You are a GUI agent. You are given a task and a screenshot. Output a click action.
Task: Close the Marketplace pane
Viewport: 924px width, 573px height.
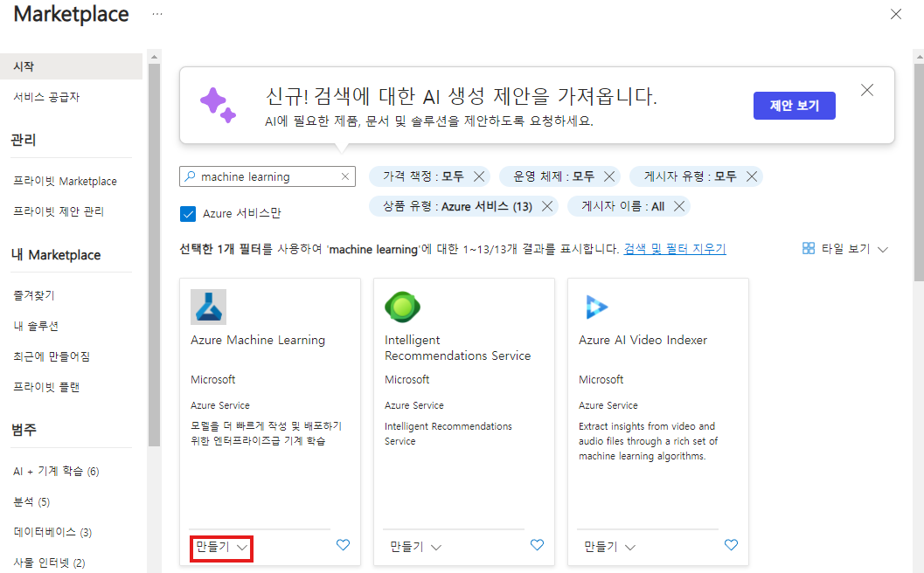coord(896,14)
